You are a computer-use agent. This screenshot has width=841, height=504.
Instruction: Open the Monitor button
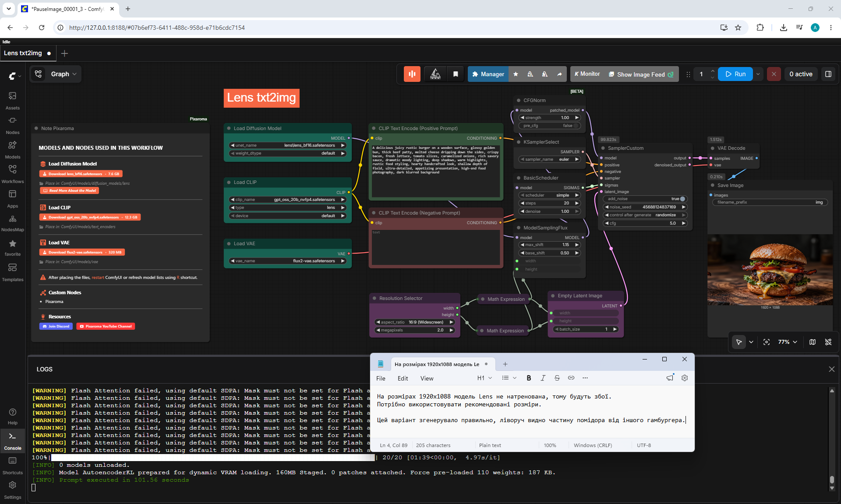click(x=587, y=74)
